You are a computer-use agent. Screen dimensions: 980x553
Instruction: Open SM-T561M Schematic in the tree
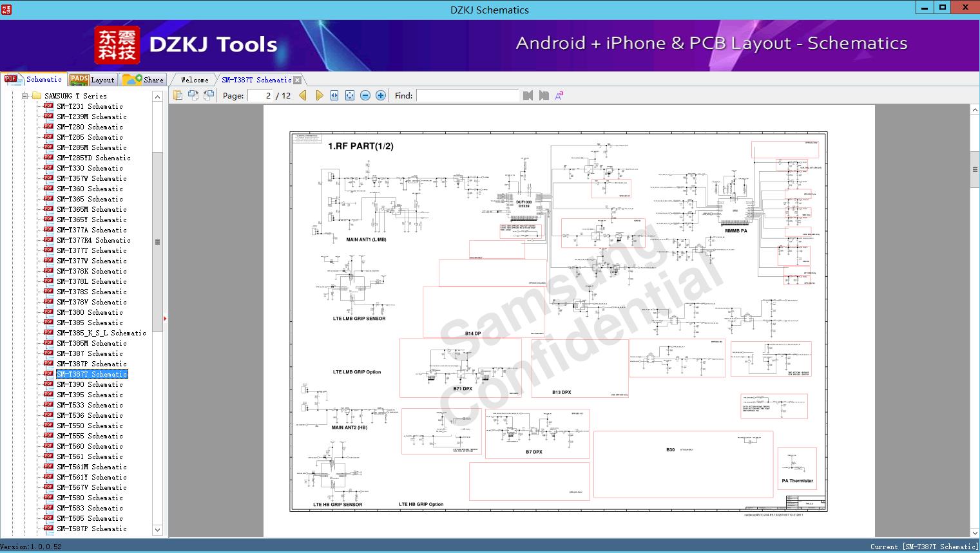(91, 467)
